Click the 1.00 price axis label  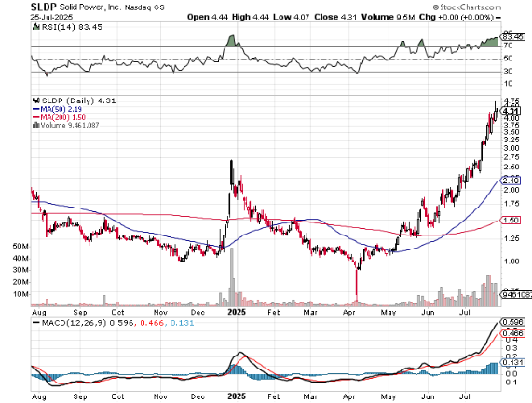pos(512,262)
